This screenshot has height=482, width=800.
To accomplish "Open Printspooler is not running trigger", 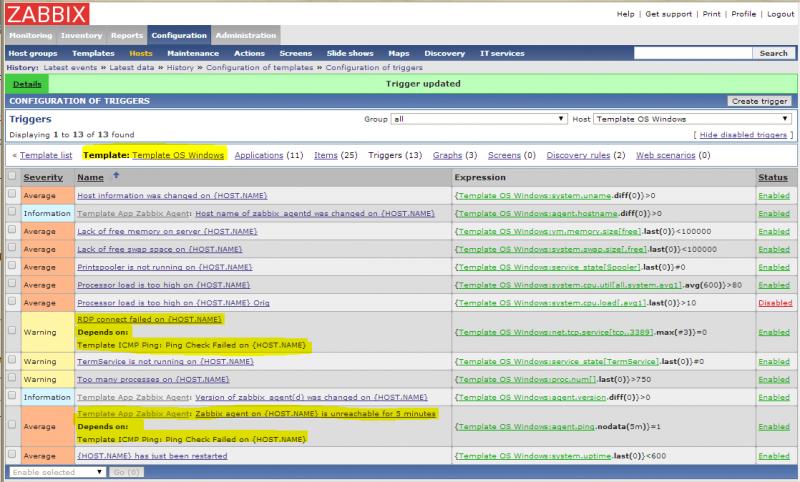I will 165,267.
